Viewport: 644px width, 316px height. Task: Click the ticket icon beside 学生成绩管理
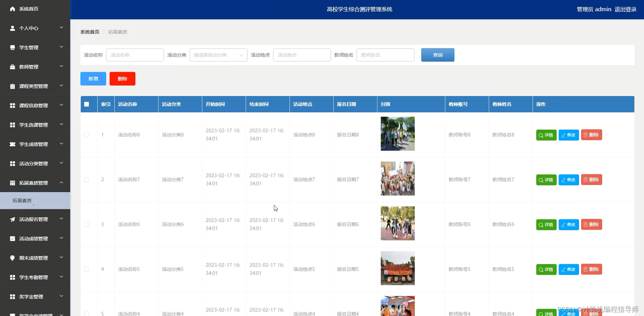12,144
